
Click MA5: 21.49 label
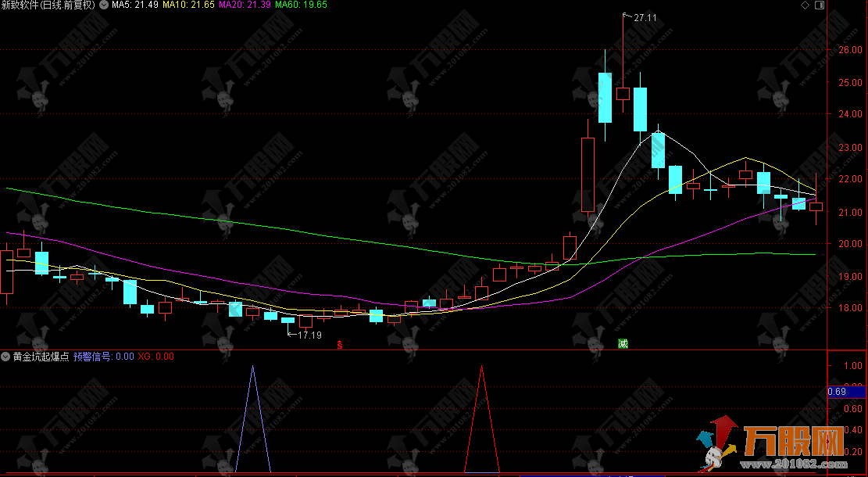[135, 5]
